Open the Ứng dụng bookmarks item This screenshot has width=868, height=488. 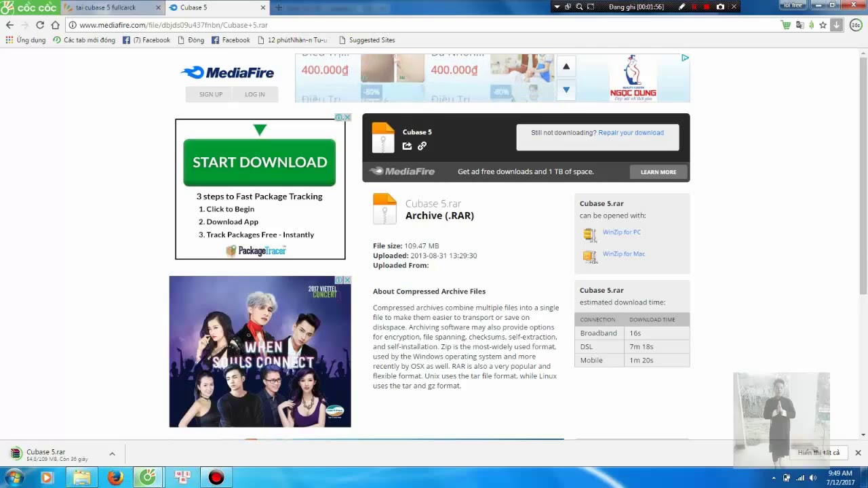(x=26, y=40)
